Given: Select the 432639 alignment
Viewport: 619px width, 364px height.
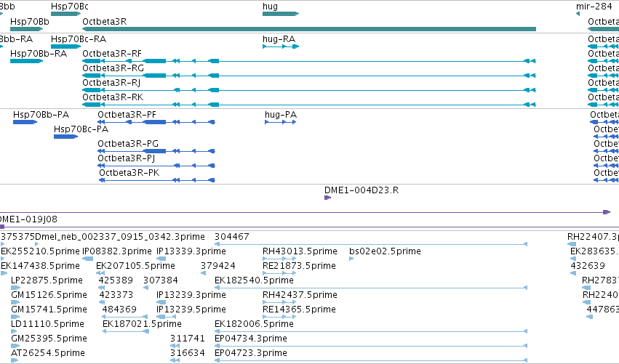Looking at the screenshot, I should pos(588,266).
